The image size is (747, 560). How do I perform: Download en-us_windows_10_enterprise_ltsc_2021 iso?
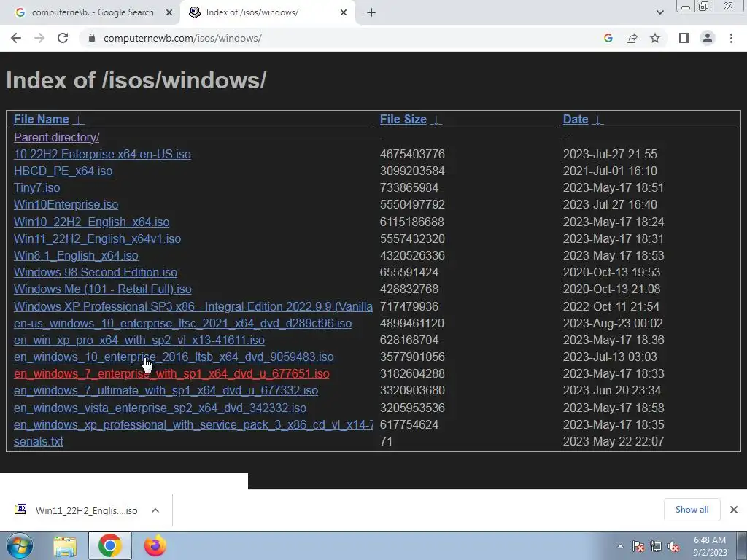pyautogui.click(x=182, y=323)
